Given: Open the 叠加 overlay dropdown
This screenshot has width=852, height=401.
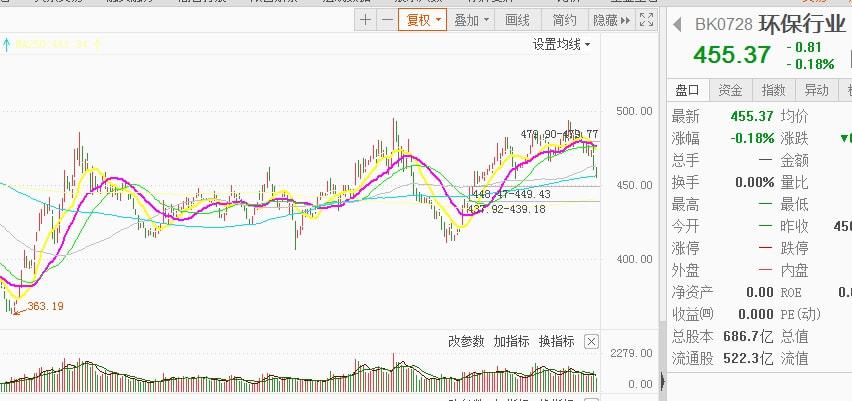Looking at the screenshot, I should (x=471, y=19).
